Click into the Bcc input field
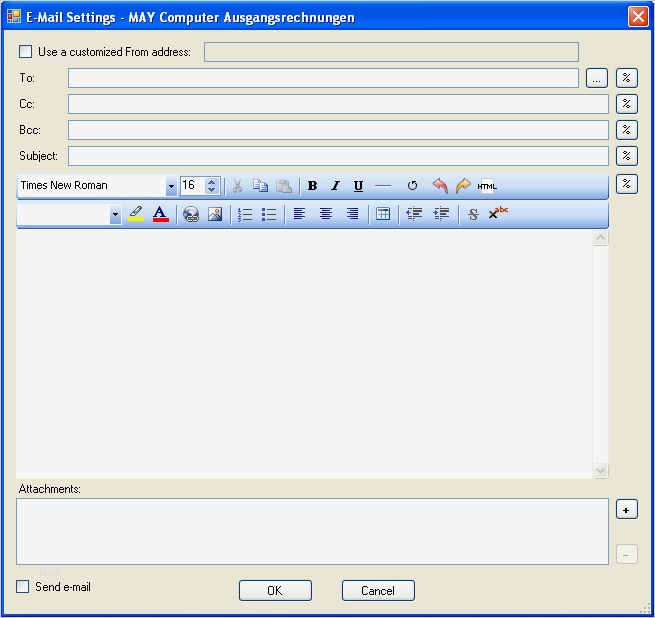 [338, 130]
